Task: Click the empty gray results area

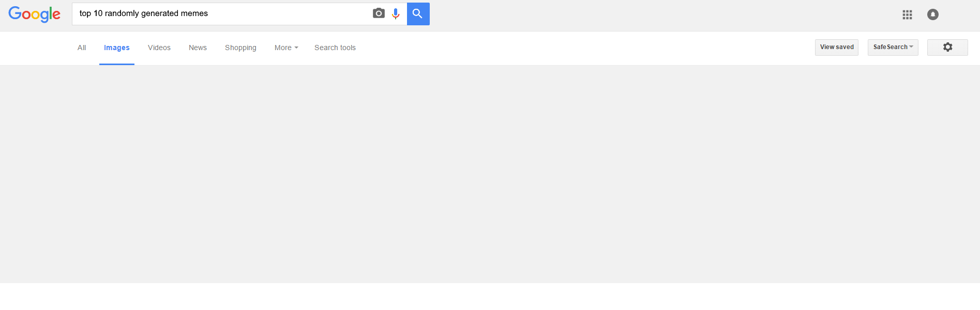Action: click(490, 174)
